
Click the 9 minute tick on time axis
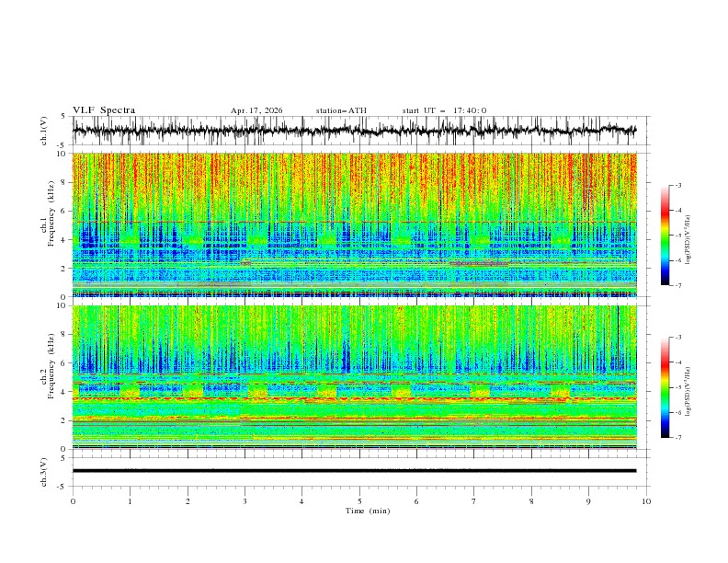[588, 501]
